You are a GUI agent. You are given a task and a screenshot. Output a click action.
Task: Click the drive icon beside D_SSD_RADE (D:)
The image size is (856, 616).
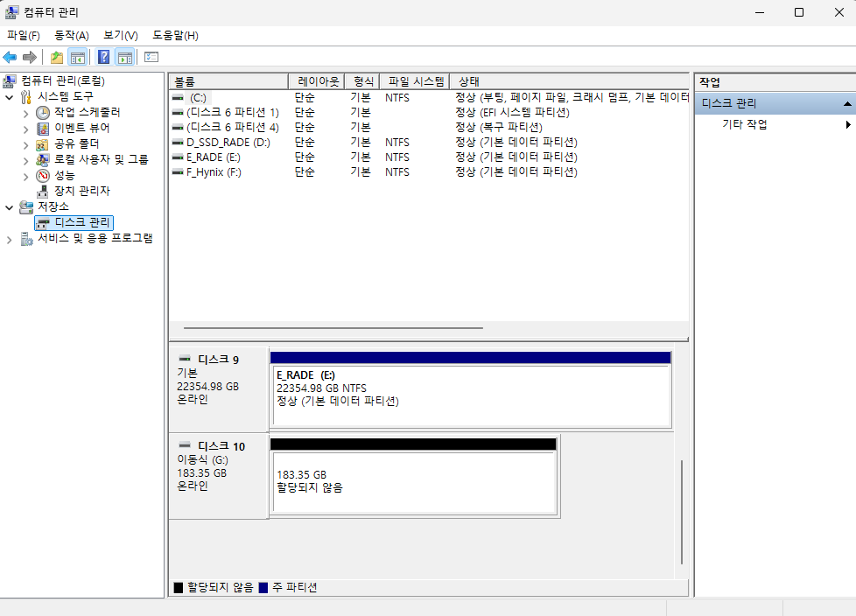[178, 143]
